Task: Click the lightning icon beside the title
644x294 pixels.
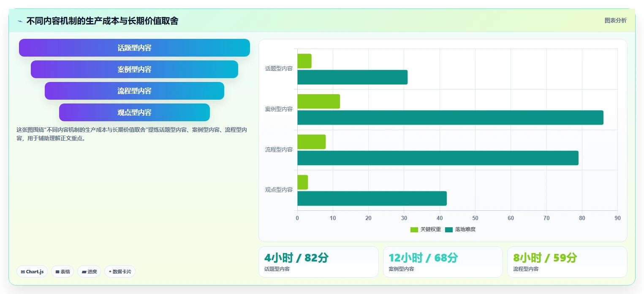Action: point(20,21)
